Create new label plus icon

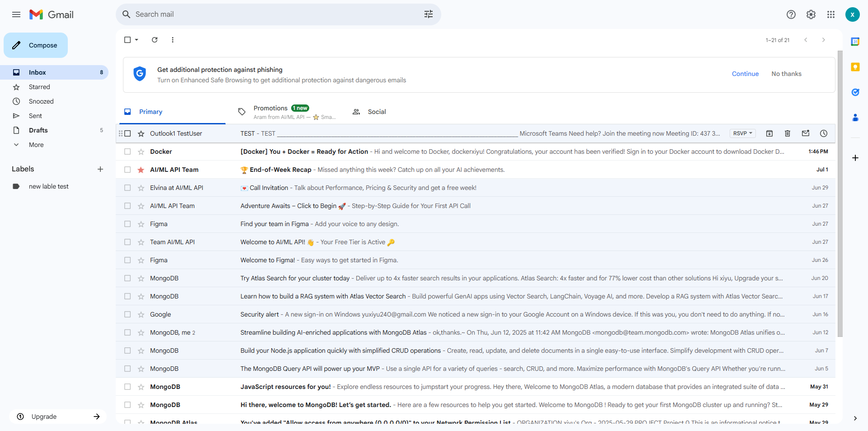pyautogui.click(x=100, y=169)
